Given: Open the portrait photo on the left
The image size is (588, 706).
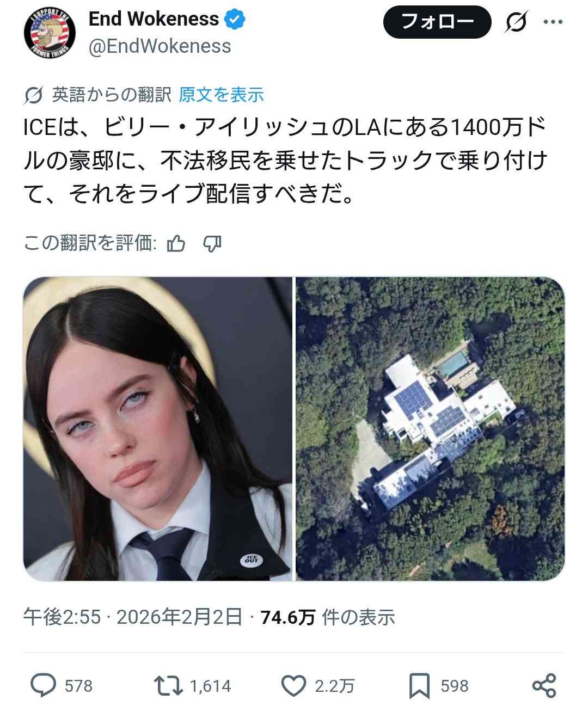Looking at the screenshot, I should coord(158,428).
